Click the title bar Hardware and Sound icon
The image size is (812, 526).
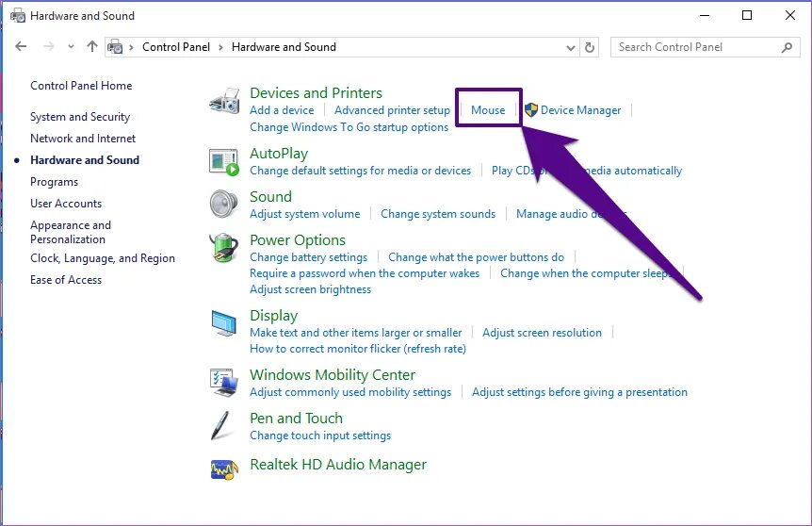18,15
